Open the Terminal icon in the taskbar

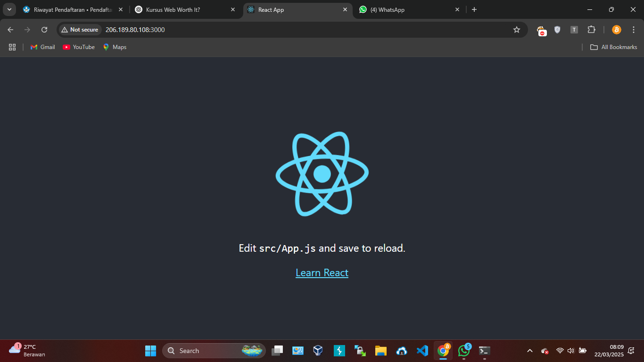click(485, 351)
